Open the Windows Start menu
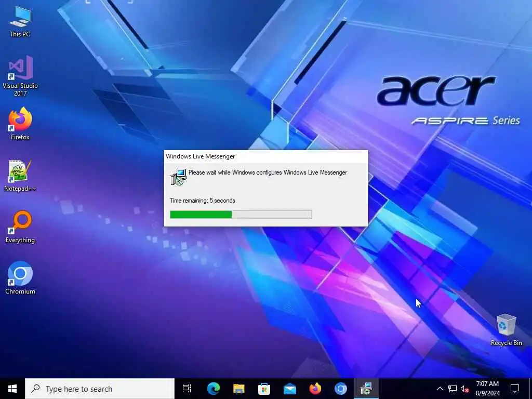 (12, 389)
